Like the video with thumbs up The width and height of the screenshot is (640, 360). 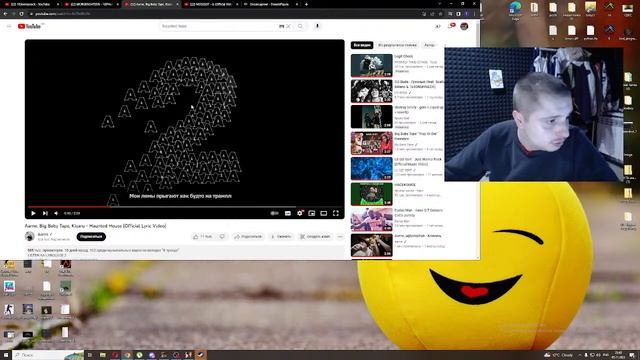click(x=203, y=237)
